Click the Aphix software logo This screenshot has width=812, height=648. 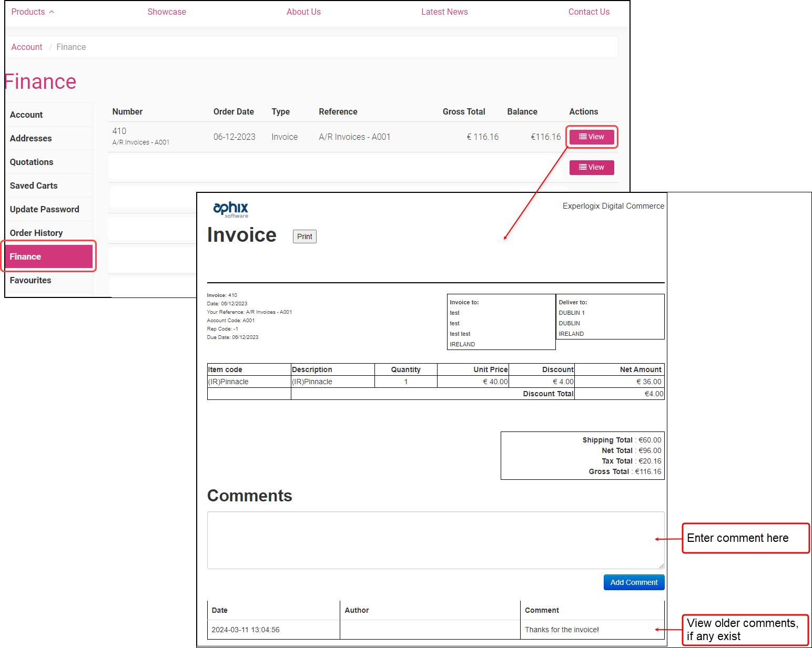tap(230, 209)
